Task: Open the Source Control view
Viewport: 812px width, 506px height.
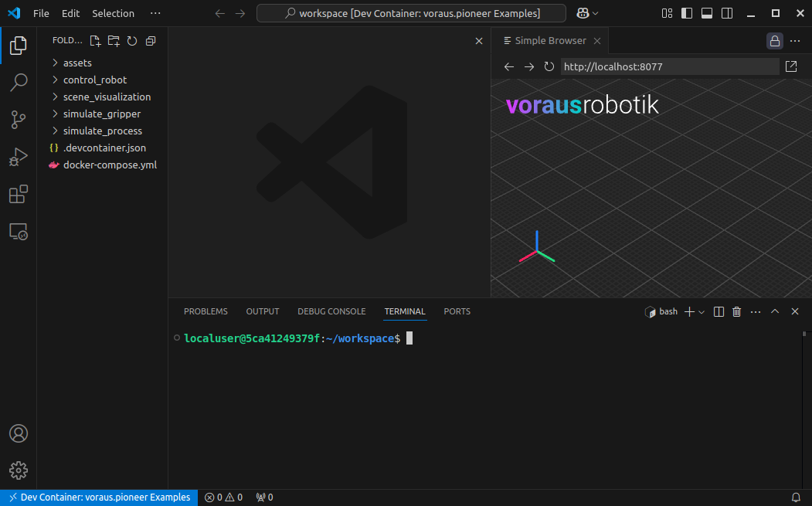Action: point(18,120)
